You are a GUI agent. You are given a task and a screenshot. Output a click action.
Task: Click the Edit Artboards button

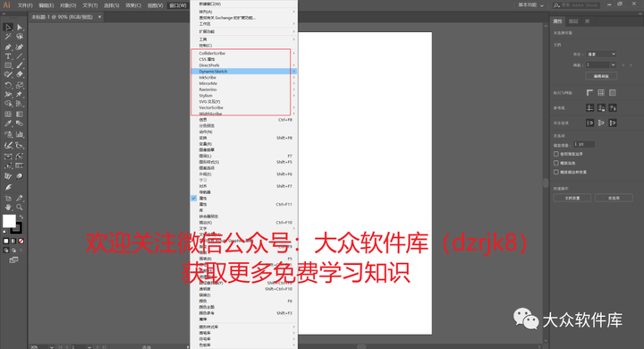[601, 76]
